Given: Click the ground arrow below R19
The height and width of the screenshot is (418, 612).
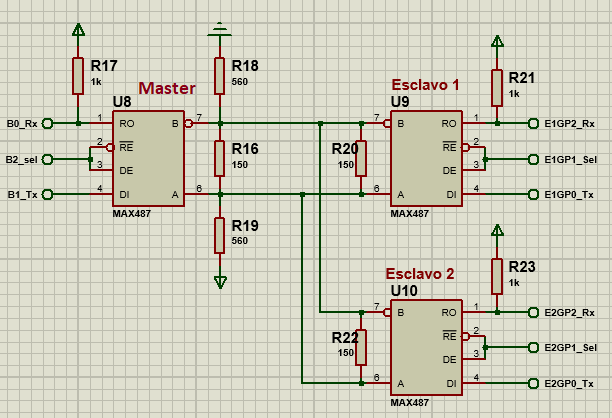Looking at the screenshot, I should pos(220,282).
